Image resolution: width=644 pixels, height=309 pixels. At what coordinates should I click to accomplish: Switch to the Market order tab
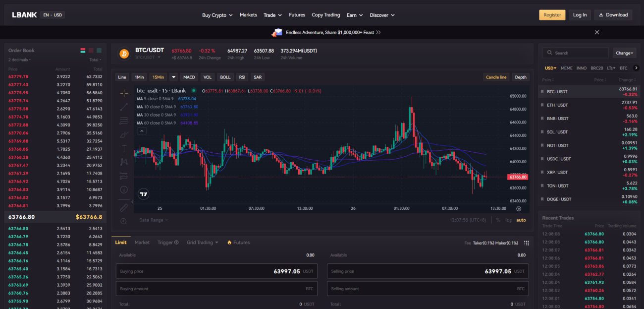[x=142, y=243]
